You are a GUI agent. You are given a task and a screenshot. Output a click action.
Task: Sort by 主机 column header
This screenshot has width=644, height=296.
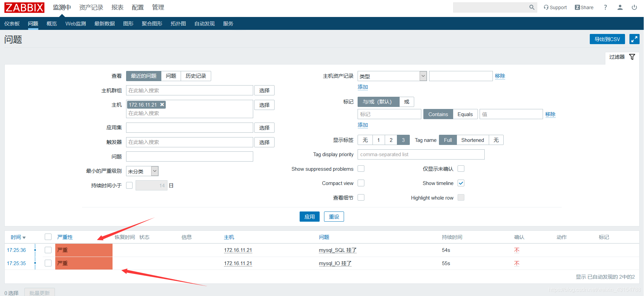(229, 237)
